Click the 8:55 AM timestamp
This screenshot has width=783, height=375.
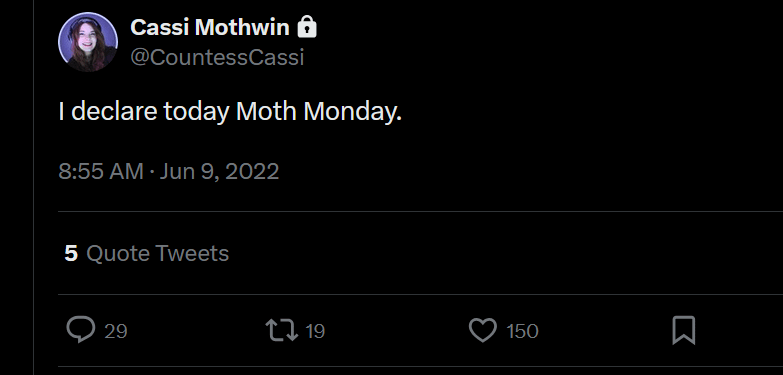101,171
